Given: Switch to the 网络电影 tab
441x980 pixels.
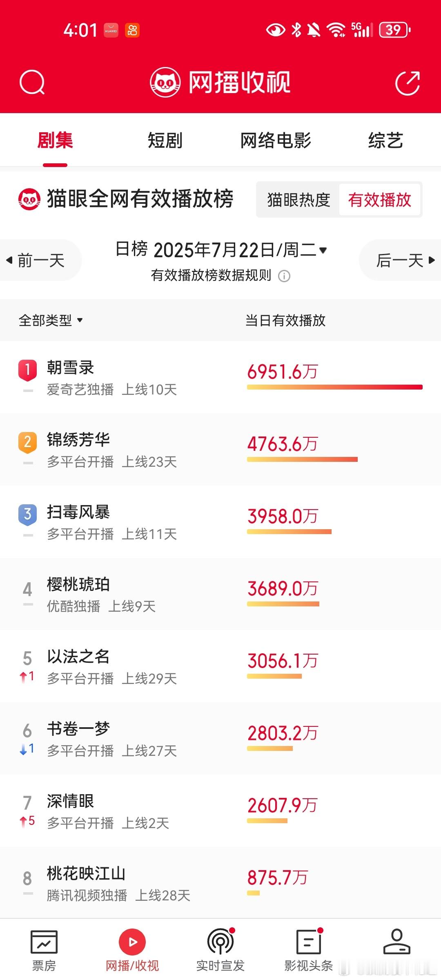Looking at the screenshot, I should (276, 140).
